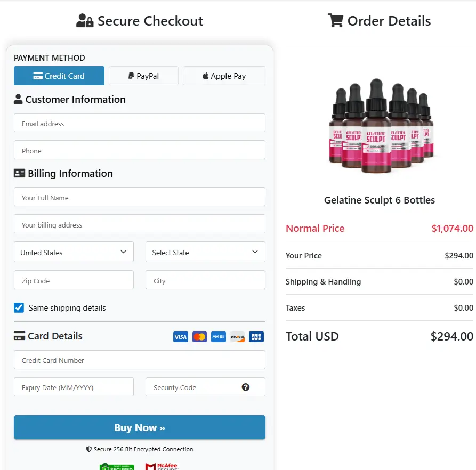
Task: Click the Buy Now button
Action: click(139, 427)
